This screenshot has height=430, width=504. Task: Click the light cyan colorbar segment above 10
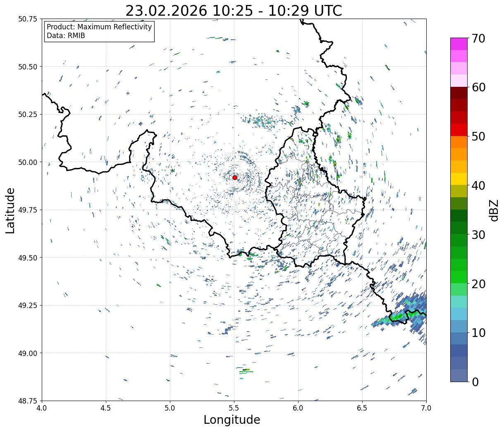coord(459,314)
